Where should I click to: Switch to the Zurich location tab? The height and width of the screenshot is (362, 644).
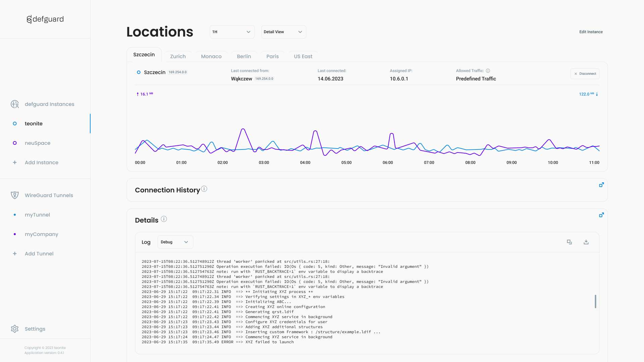177,56
